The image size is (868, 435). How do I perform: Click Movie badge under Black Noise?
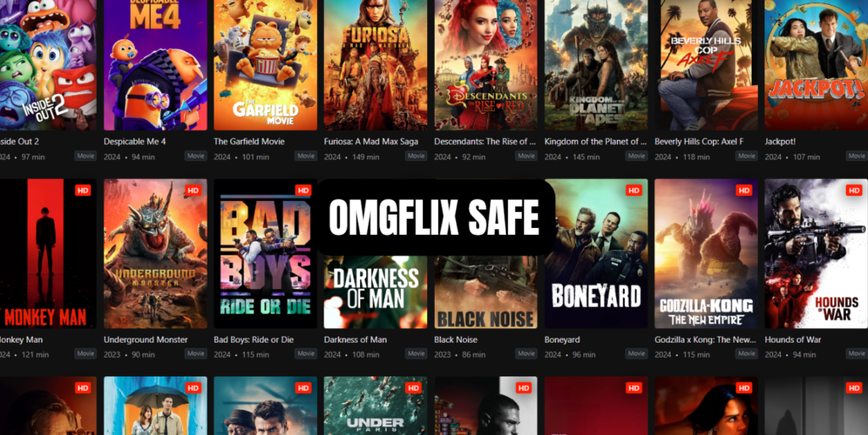tap(526, 354)
